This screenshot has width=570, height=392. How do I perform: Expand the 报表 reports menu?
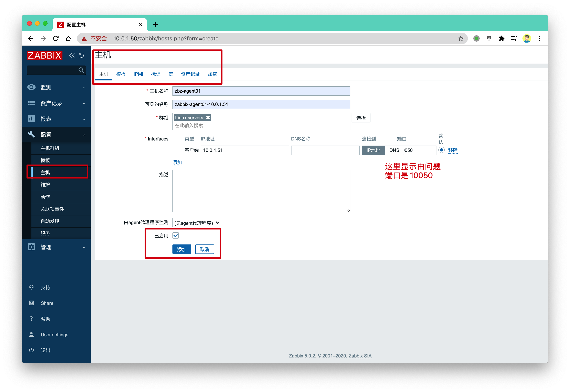(x=56, y=119)
